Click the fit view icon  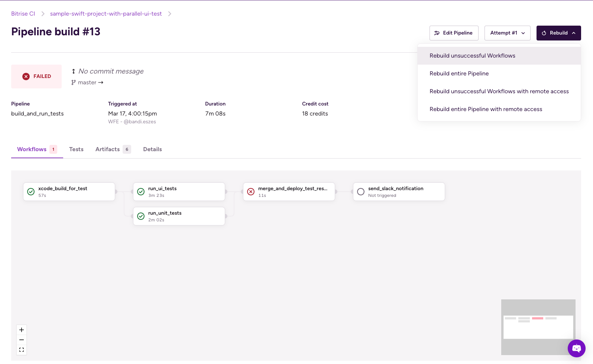[22, 350]
